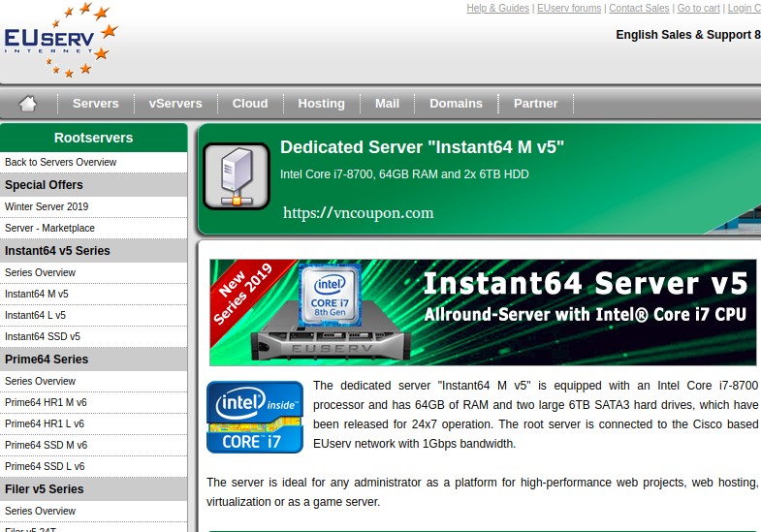Click the Prime64 Series heading
The width and height of the screenshot is (761, 532).
point(93,360)
